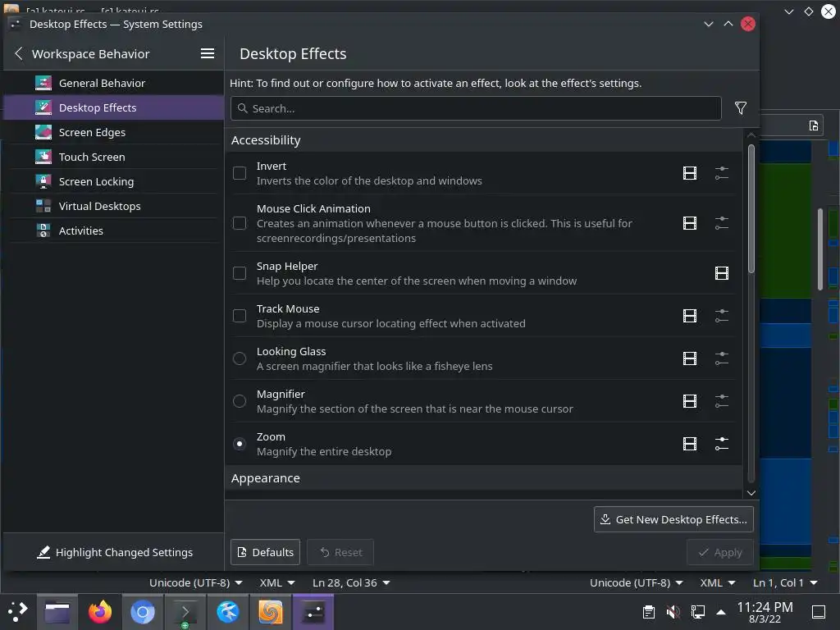Play the Track Mouse video preview
The width and height of the screenshot is (840, 630).
coord(689,316)
